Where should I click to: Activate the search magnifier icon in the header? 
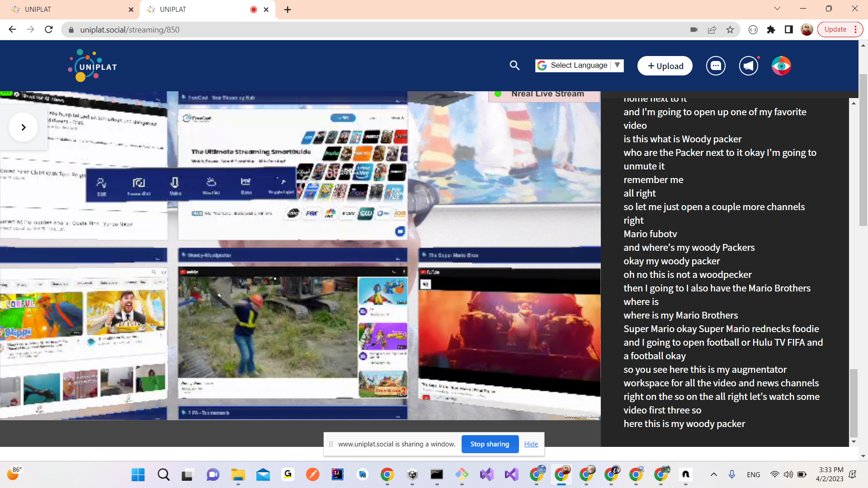514,66
